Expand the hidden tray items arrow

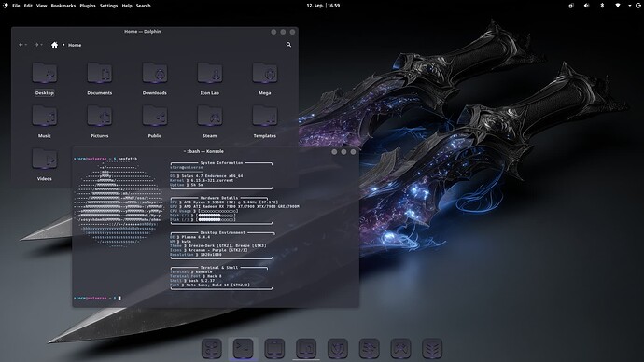click(x=630, y=6)
